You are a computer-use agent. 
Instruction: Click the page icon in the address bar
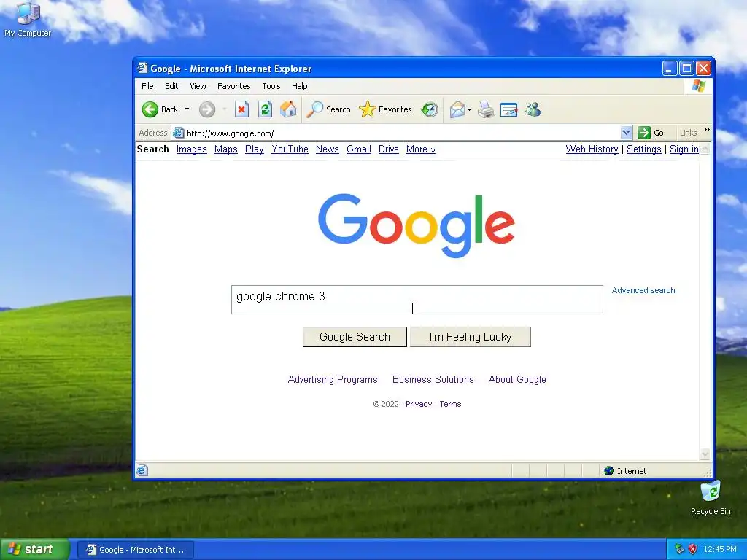pyautogui.click(x=178, y=133)
